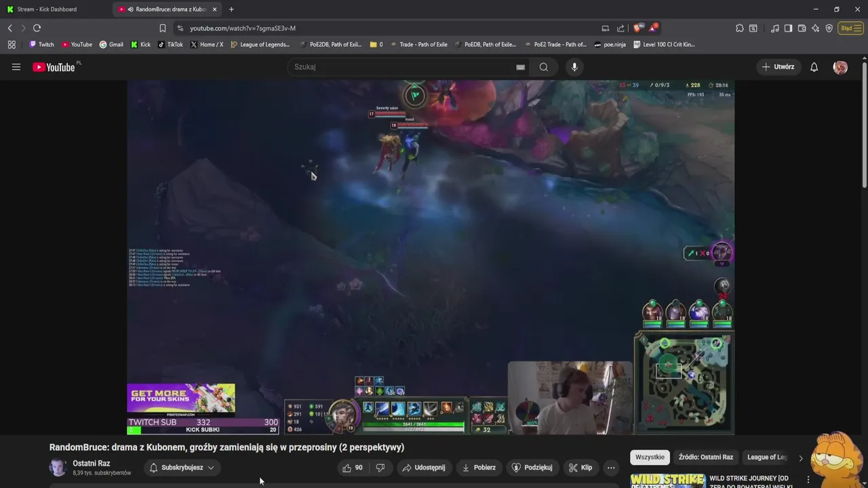
Task: Open the apps grid bookmark icon
Action: point(12,45)
